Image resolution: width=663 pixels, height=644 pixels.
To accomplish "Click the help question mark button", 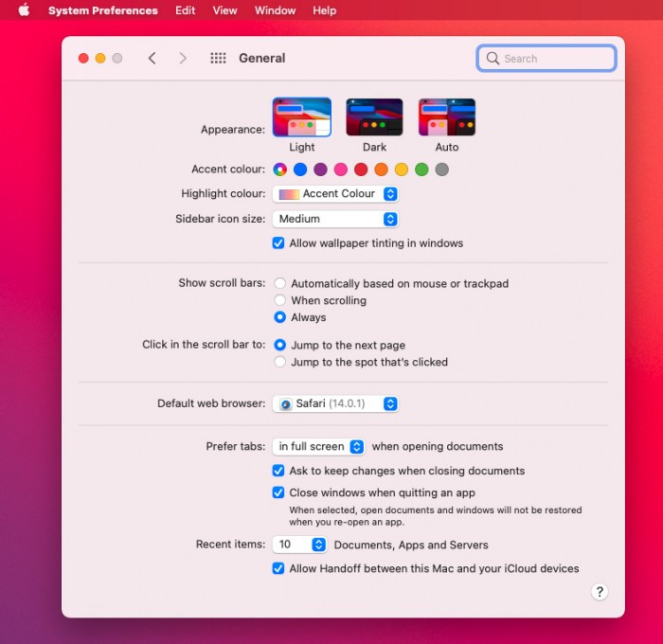I will [x=599, y=592].
